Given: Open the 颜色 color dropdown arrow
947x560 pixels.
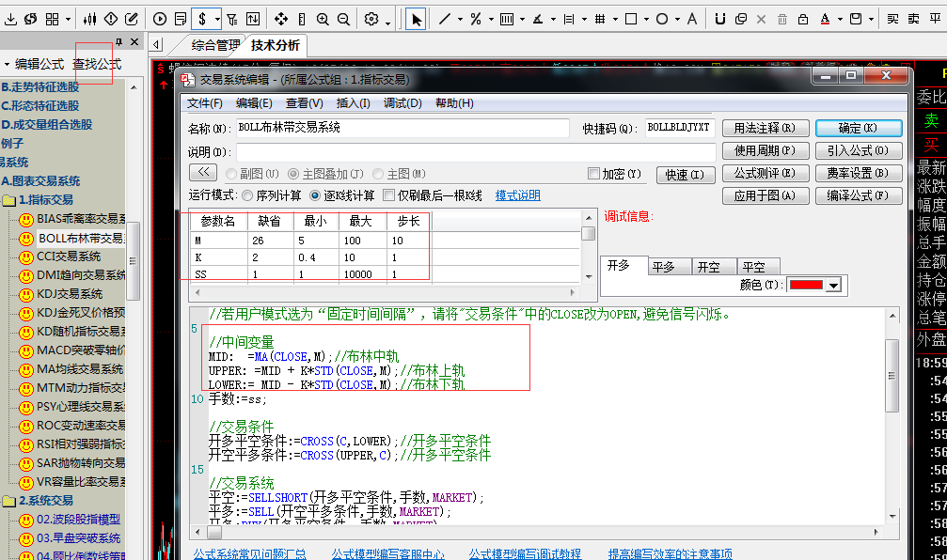Looking at the screenshot, I should click(x=833, y=286).
